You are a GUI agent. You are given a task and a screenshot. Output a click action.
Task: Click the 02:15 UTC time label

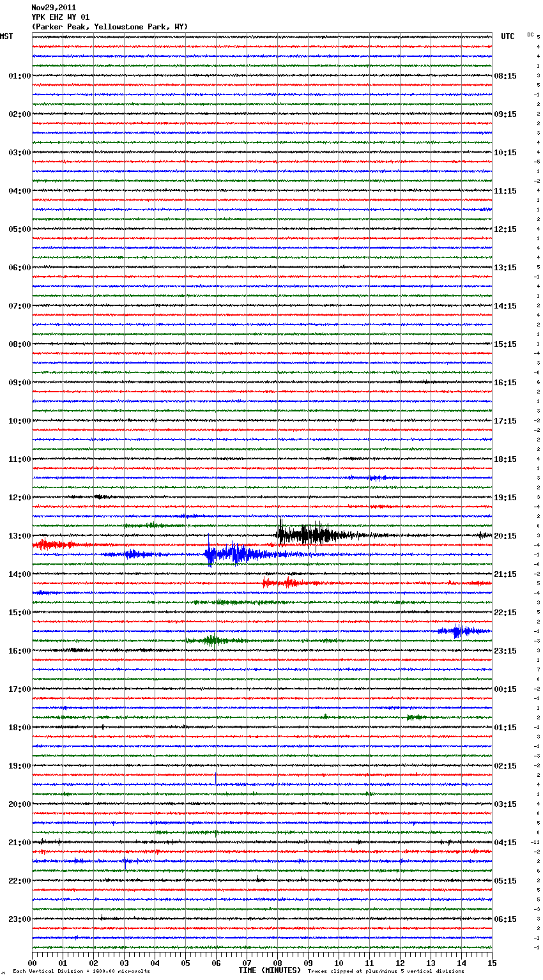(x=505, y=766)
